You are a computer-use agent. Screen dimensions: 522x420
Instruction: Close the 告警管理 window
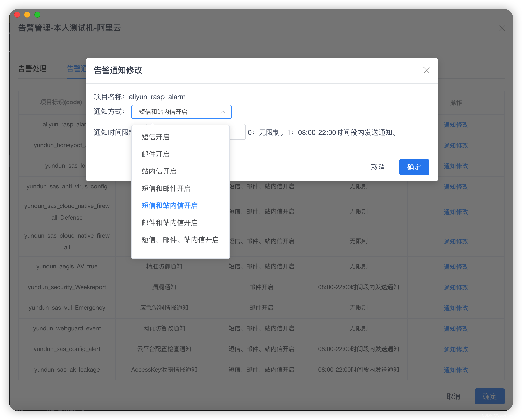pyautogui.click(x=502, y=28)
